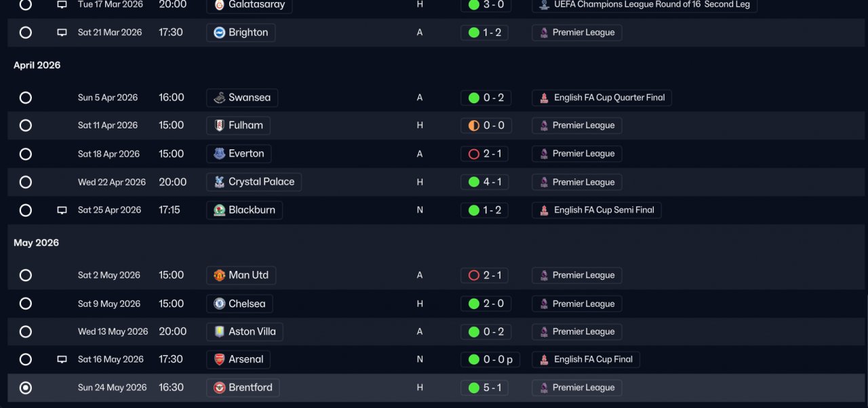Open the 0 - 0 p result against Arsenal
868x408 pixels.
click(x=490, y=360)
